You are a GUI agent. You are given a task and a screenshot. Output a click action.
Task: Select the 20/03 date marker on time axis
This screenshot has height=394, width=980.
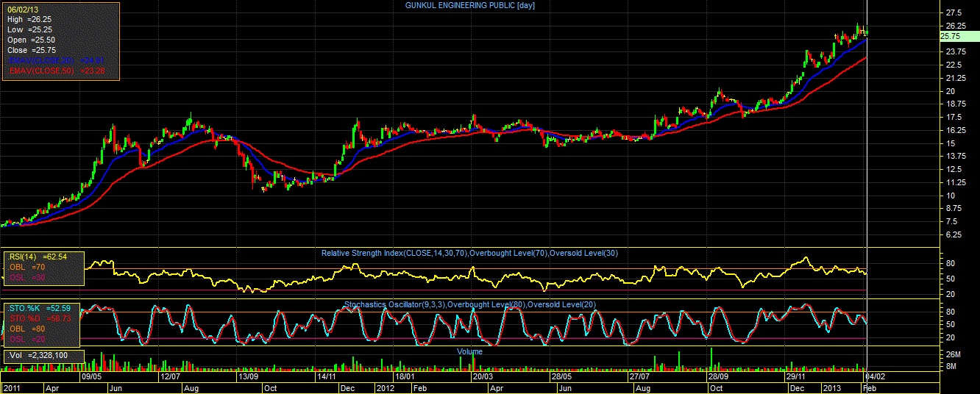coord(483,376)
